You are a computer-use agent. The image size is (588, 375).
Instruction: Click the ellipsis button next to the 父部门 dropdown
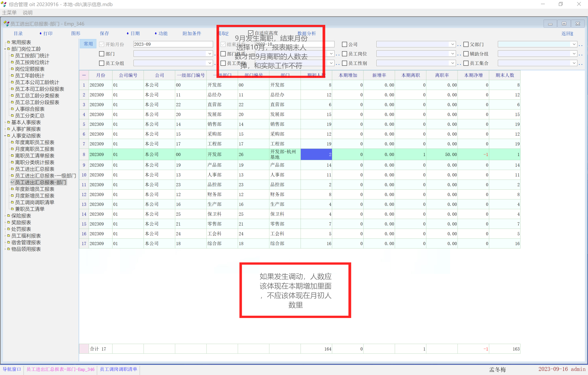pyautogui.click(x=581, y=45)
